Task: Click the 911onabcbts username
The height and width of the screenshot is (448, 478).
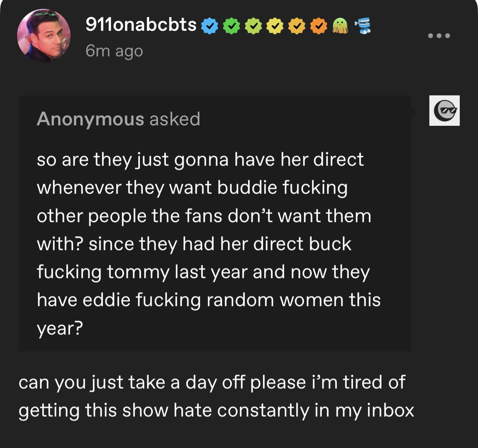Action: tap(141, 25)
